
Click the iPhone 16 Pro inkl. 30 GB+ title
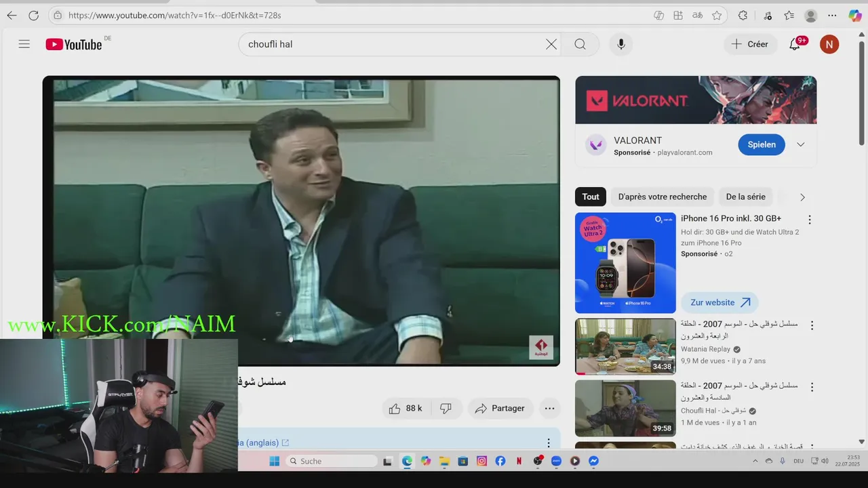pos(731,218)
